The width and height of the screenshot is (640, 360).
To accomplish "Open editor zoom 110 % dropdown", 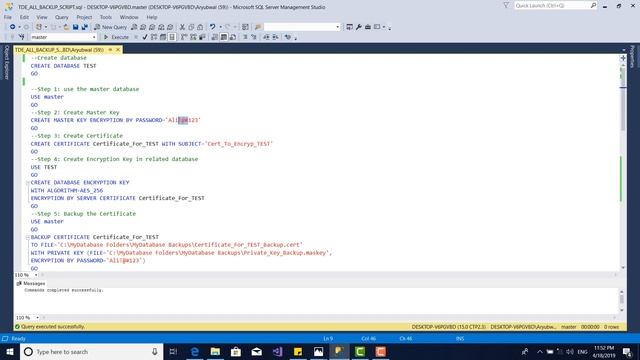I will [x=36, y=275].
